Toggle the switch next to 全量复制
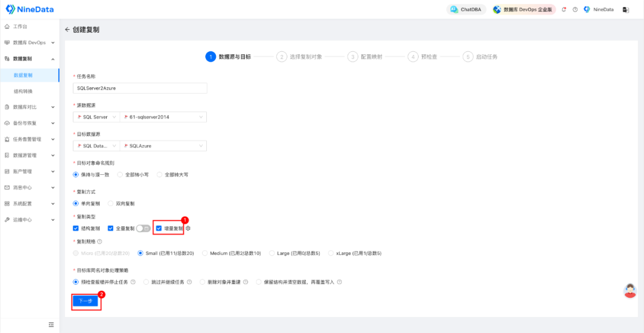Viewport: 644px width, 333px height. pyautogui.click(x=143, y=228)
